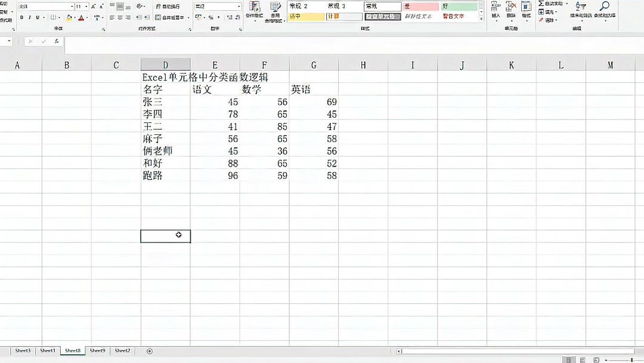
Task: Click the Find and Select (查找和选择) icon
Action: (605, 9)
